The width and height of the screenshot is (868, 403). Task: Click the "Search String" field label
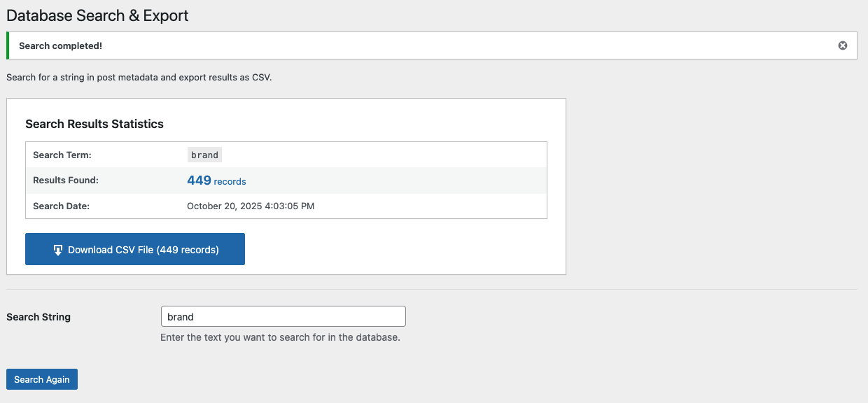38,317
